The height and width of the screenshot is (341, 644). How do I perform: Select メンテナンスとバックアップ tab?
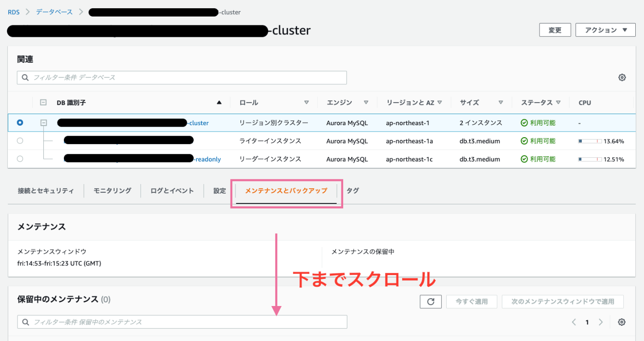point(286,191)
